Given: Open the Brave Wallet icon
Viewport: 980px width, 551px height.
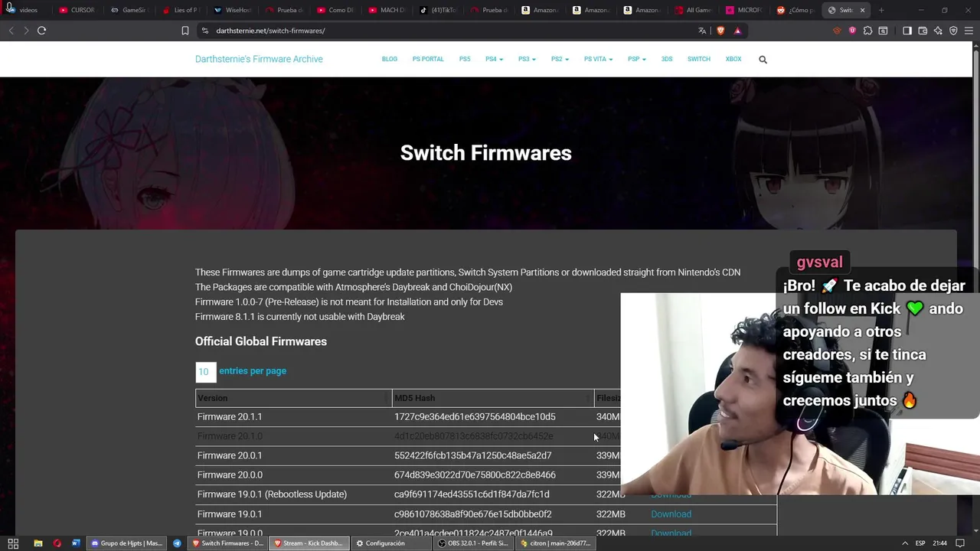Looking at the screenshot, I should 923,31.
